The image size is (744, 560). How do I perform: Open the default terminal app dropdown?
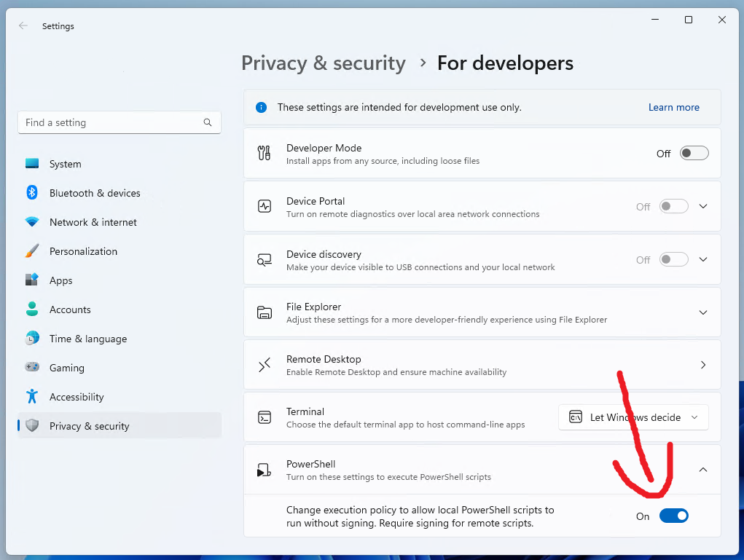point(633,417)
